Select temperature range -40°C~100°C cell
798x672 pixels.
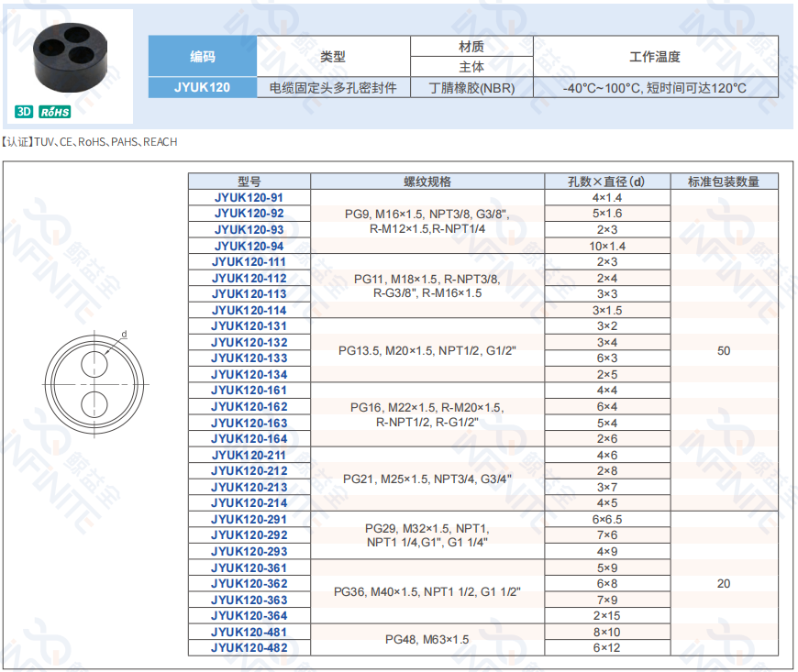(656, 87)
